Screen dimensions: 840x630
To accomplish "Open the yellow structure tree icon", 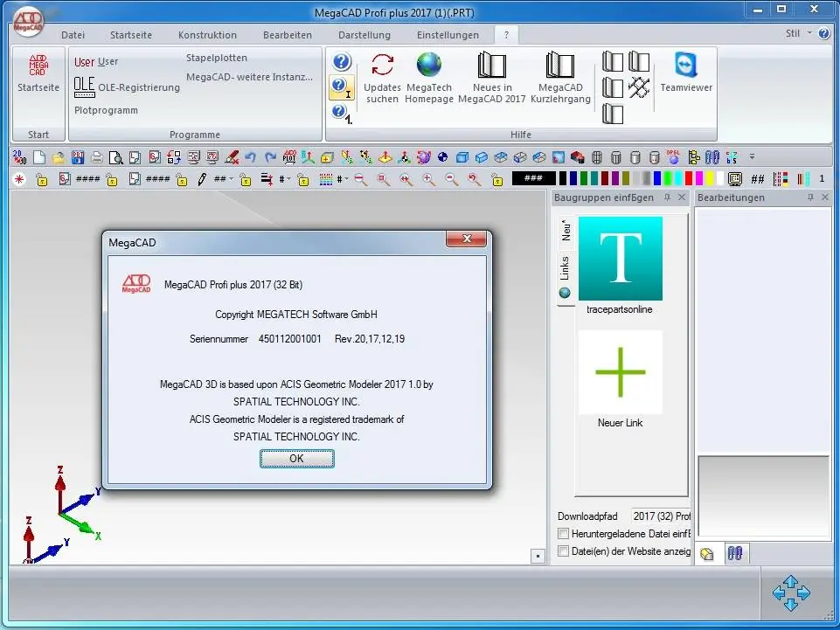I will tap(694, 157).
